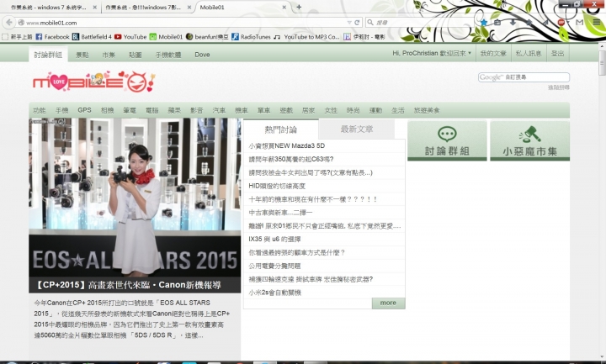Open the Battlefield 4 bookmark

click(x=92, y=37)
